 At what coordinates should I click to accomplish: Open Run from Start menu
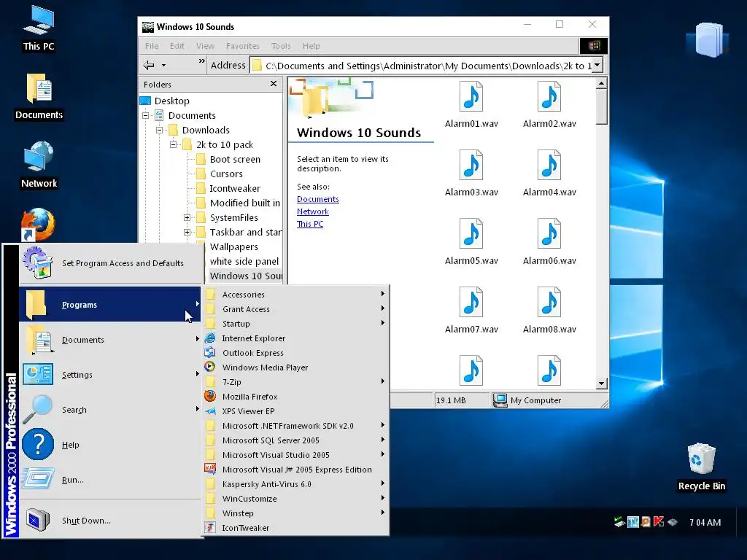tap(111, 480)
